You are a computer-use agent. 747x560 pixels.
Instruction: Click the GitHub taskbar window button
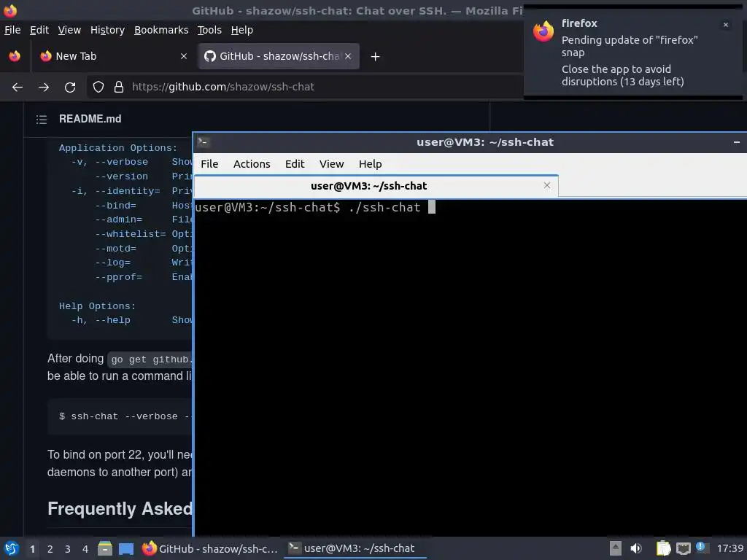pyautogui.click(x=209, y=548)
